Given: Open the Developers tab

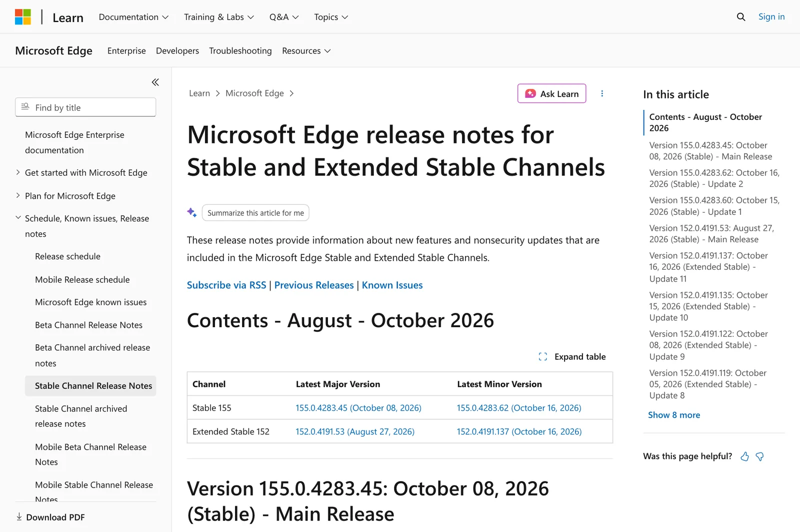Looking at the screenshot, I should pos(177,51).
